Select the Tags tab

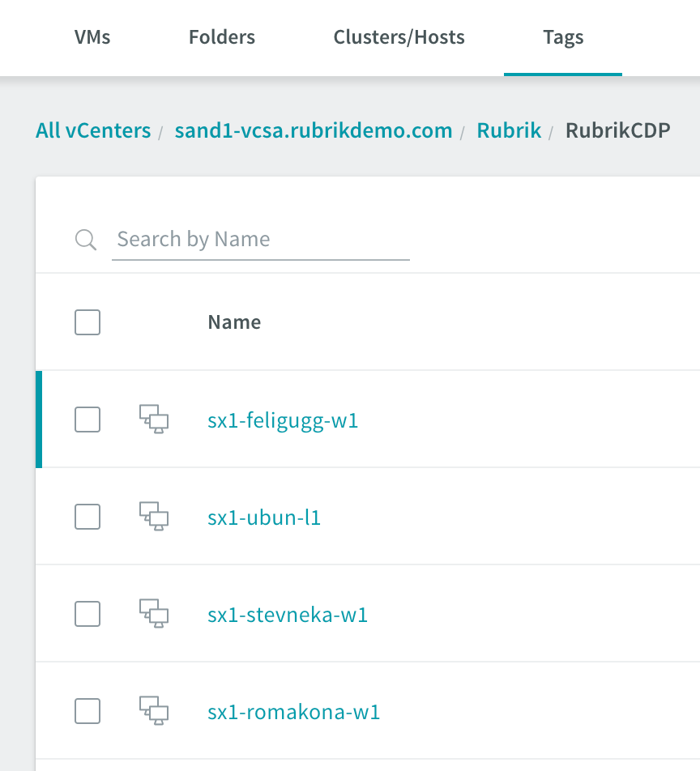[x=563, y=37]
